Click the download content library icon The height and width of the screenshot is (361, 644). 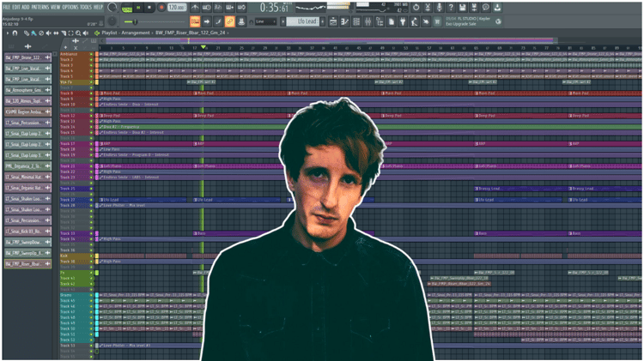pos(497,8)
